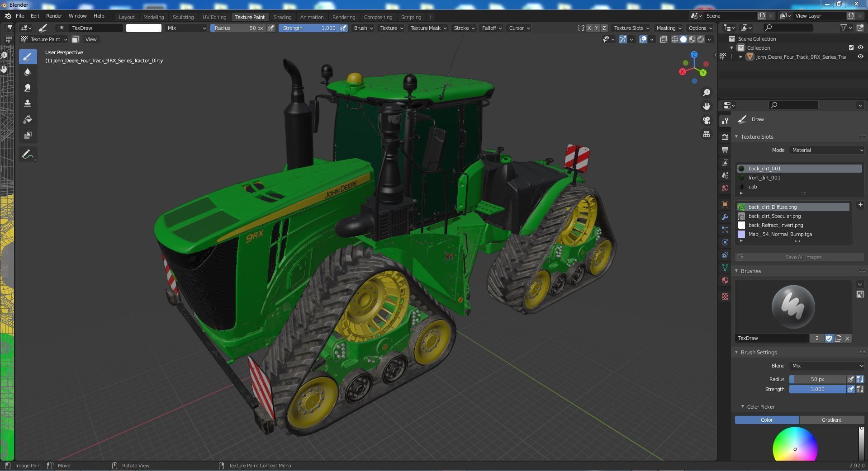The image size is (868, 471).
Task: Toggle Y axis symmetry
Action: click(x=596, y=28)
